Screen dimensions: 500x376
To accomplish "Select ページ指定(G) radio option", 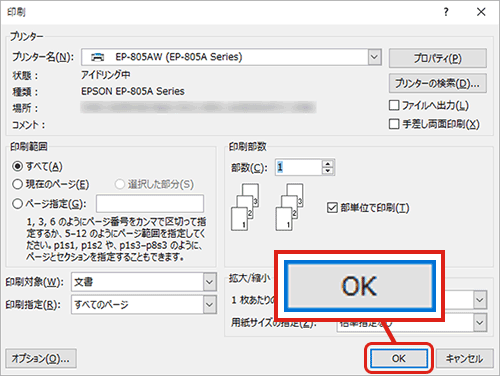I will 17,203.
